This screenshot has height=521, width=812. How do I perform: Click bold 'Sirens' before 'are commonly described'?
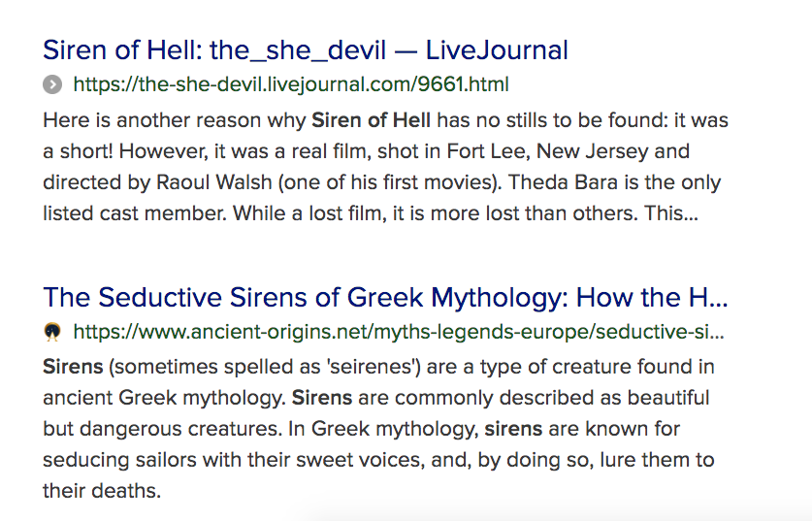pos(322,398)
